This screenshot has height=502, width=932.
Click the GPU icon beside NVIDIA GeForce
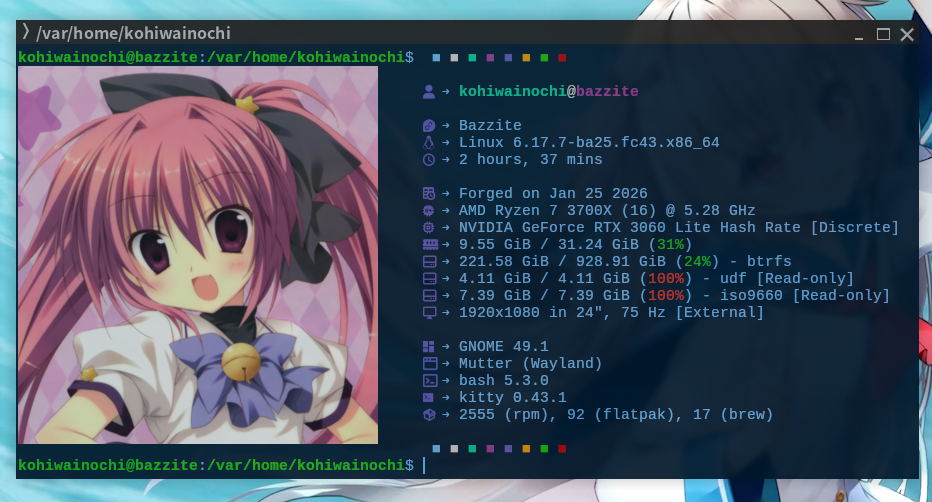point(429,228)
